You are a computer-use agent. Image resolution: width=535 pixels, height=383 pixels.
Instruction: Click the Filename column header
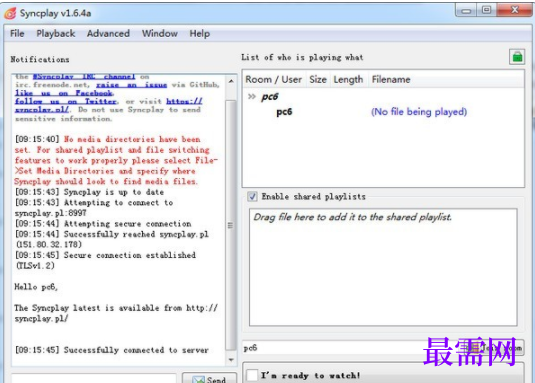tap(391, 79)
